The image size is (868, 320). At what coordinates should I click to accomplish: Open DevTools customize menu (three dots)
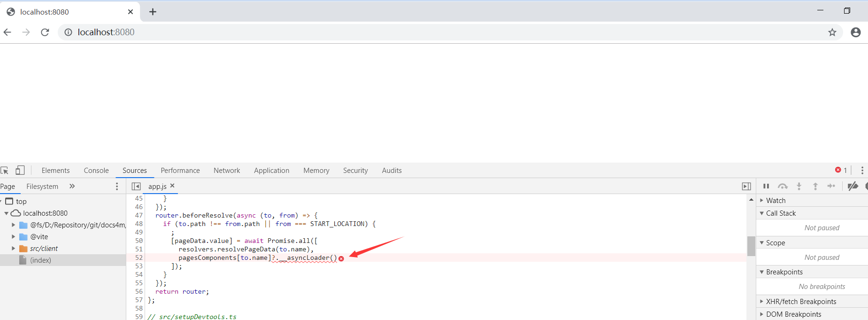point(862,170)
